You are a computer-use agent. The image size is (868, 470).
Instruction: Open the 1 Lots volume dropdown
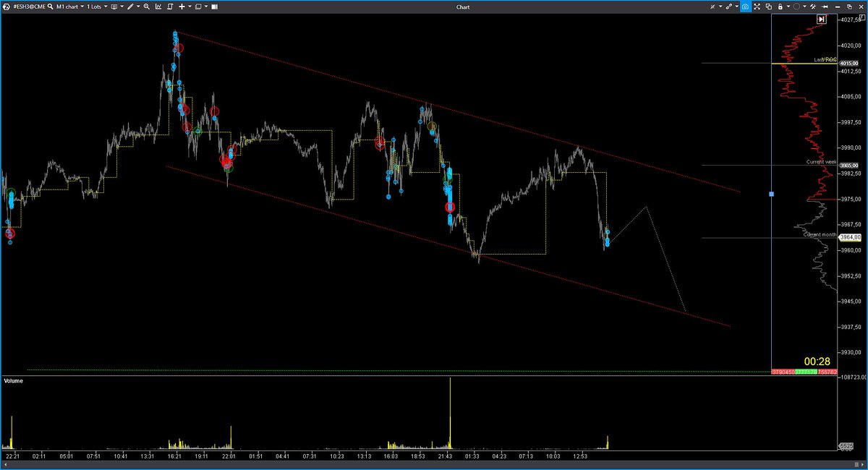pyautogui.click(x=98, y=7)
